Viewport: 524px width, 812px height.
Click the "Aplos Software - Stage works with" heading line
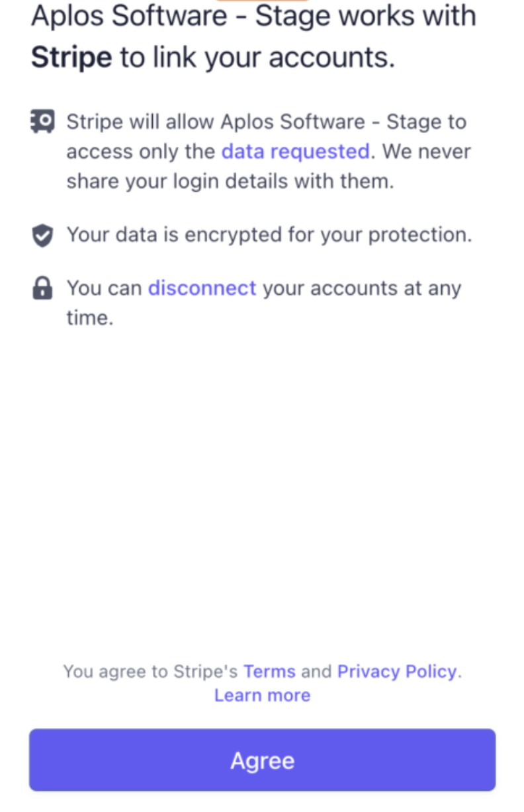click(253, 16)
